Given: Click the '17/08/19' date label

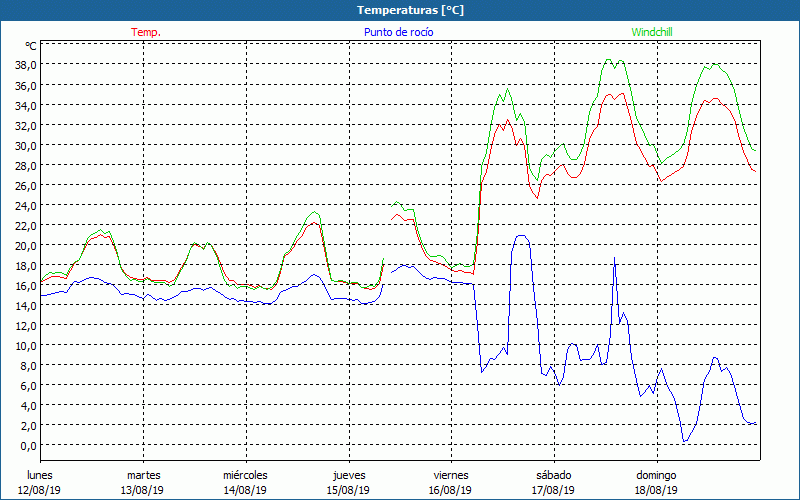Looking at the screenshot, I should pos(554,490).
